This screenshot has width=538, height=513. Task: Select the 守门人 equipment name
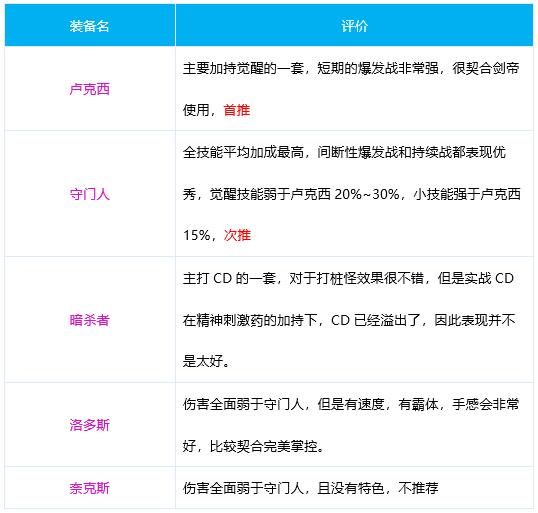90,194
